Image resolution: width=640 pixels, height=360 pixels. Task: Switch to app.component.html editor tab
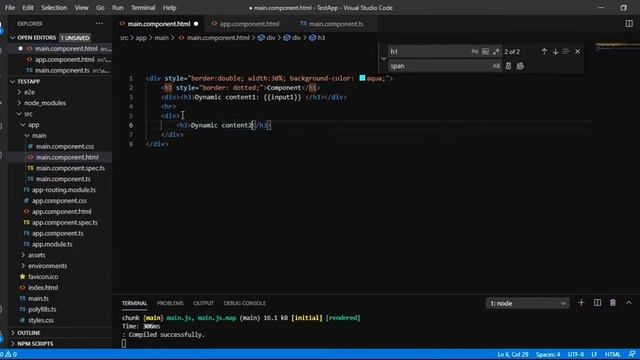[249, 24]
